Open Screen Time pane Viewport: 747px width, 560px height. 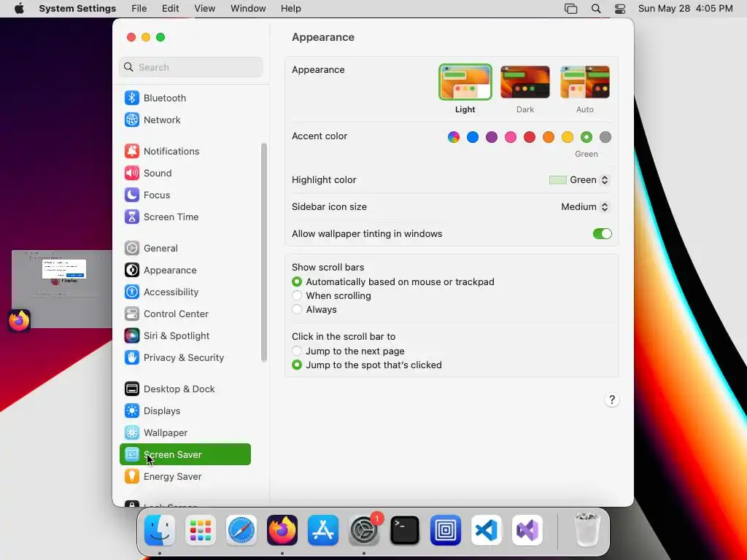[x=185, y=217]
